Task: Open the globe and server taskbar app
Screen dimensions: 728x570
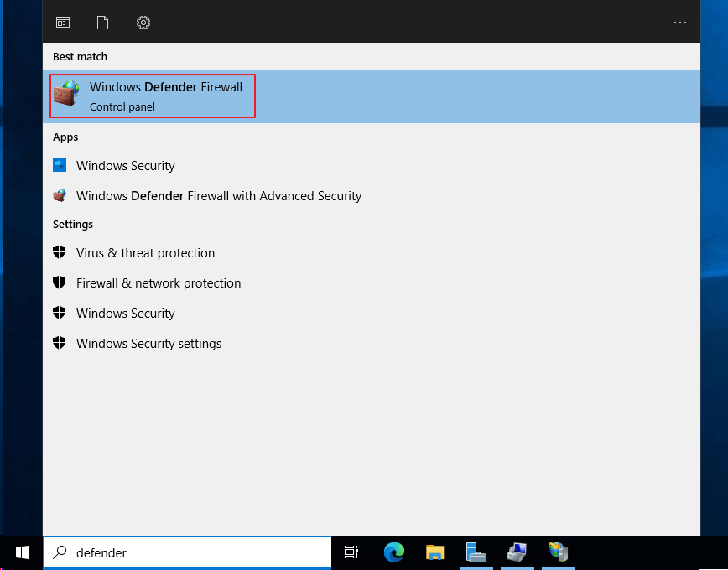Action: [x=558, y=552]
